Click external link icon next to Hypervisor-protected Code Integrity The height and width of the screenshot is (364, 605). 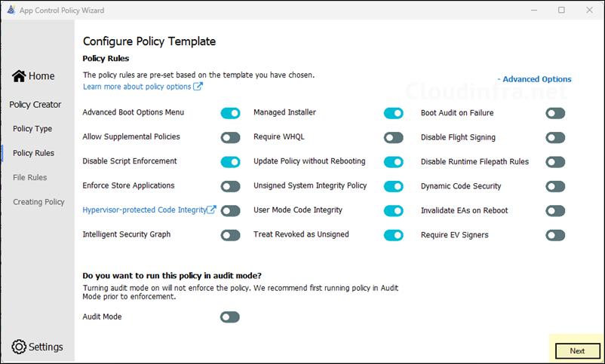pyautogui.click(x=212, y=210)
